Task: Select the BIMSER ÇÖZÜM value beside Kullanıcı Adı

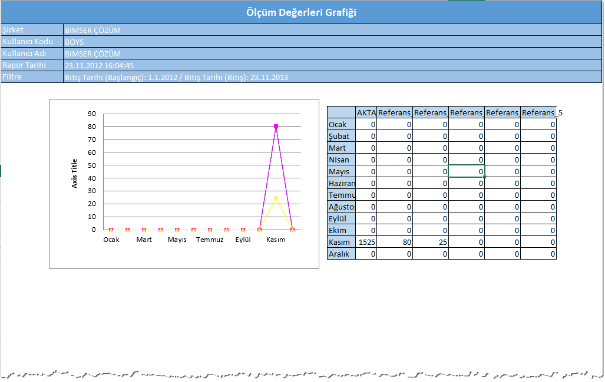Action: pyautogui.click(x=333, y=53)
